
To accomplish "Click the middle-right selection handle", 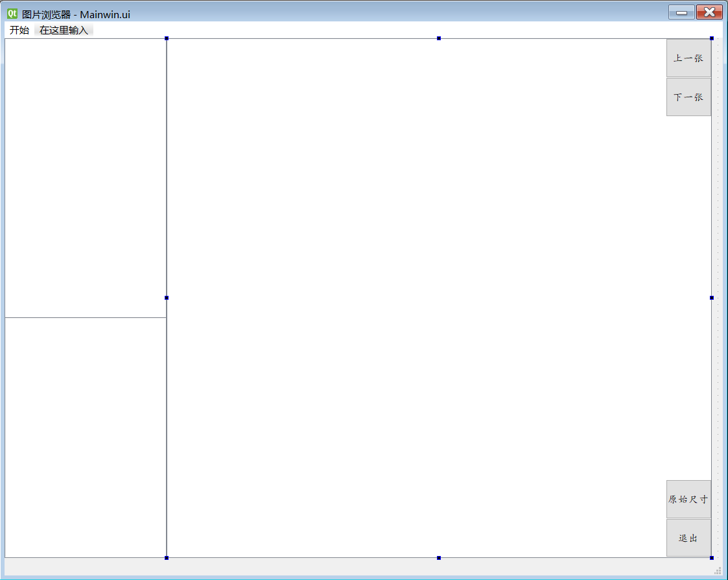I will coord(710,296).
